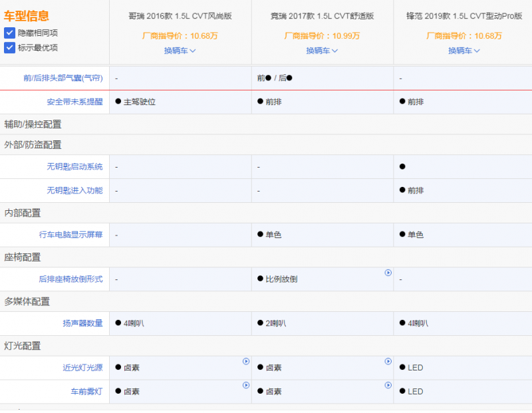This screenshot has width=532, height=413.
Task: Click the 灯光配置 section header
Action: coord(23,346)
